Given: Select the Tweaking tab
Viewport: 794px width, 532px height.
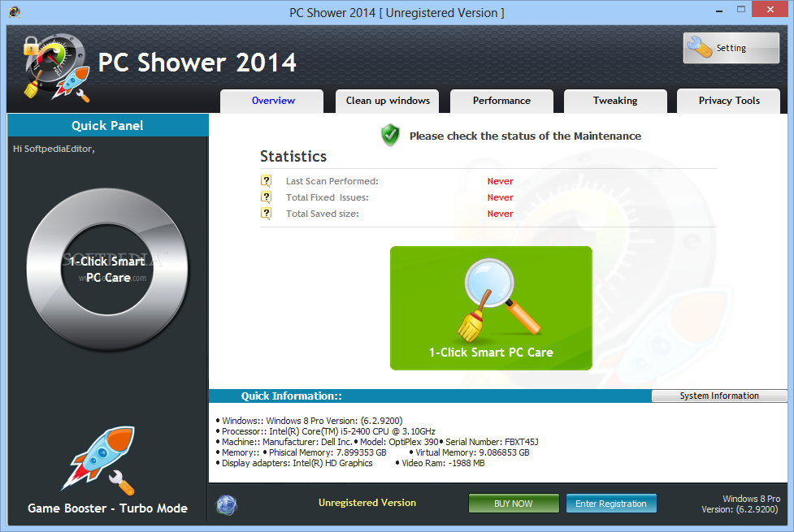Looking at the screenshot, I should click(615, 101).
